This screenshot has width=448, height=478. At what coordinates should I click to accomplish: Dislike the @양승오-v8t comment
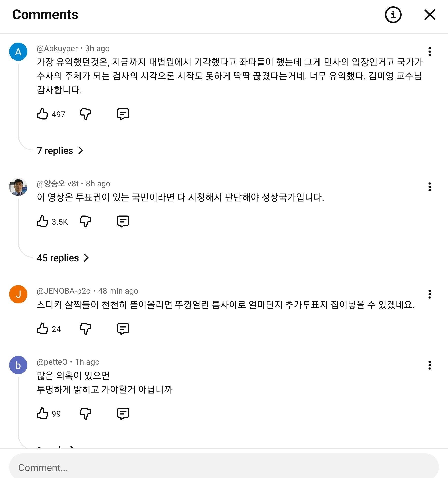pyautogui.click(x=85, y=221)
